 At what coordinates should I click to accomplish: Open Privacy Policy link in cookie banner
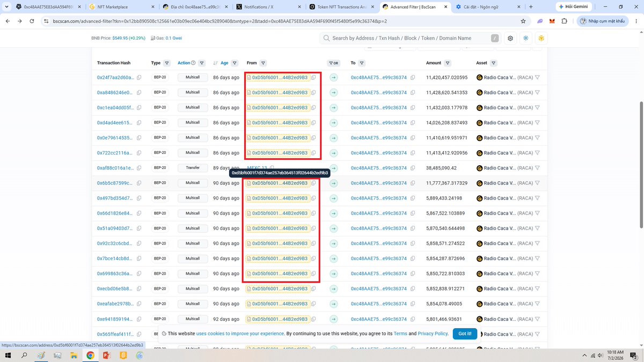tap(433, 334)
